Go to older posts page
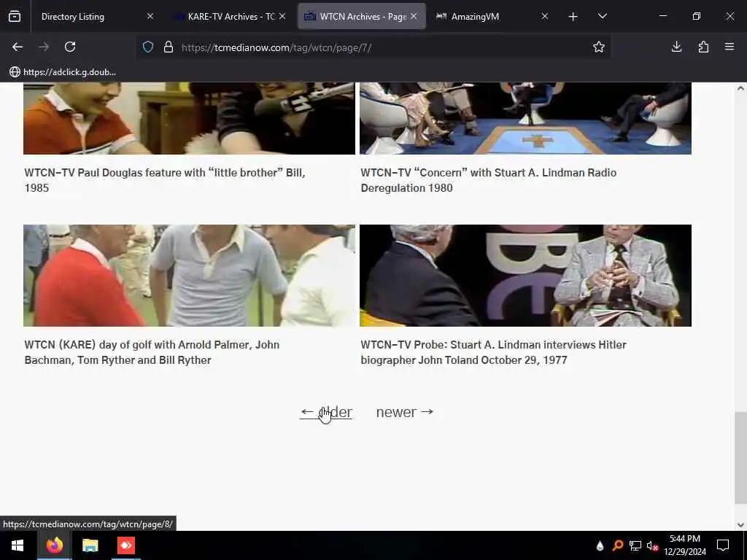The image size is (747, 560). pyautogui.click(x=326, y=412)
